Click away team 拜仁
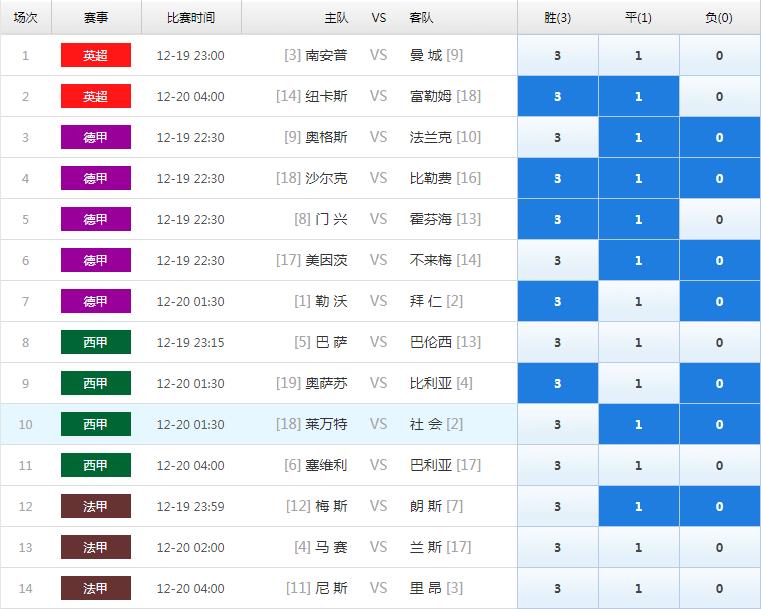This screenshot has height=609, width=761. point(426,301)
